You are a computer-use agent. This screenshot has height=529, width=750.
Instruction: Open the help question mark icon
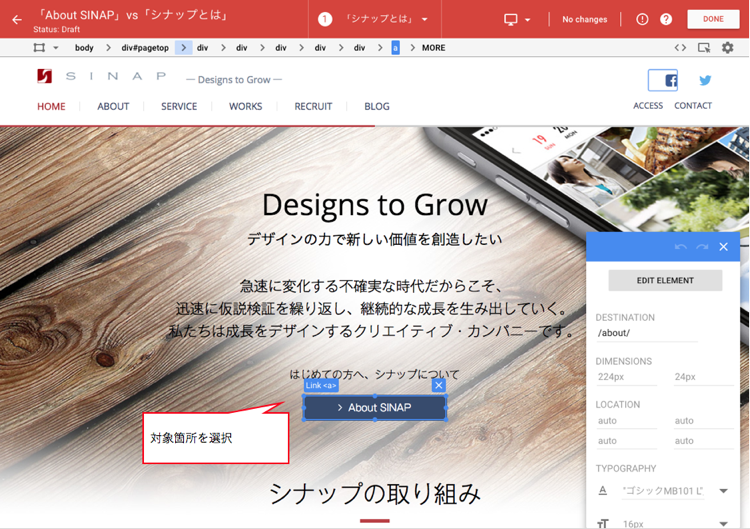click(666, 19)
